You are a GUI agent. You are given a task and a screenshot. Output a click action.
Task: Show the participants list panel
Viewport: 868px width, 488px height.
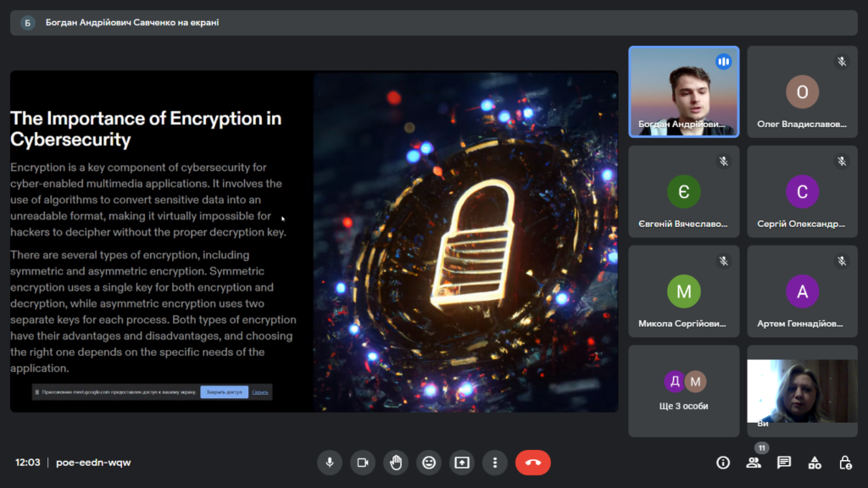coord(754,463)
